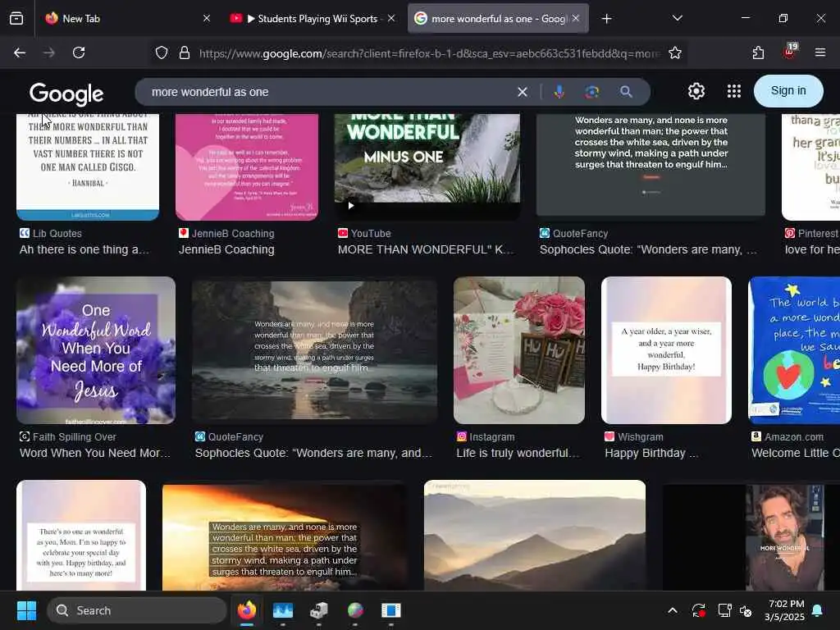Follow Word When You Need More link

(x=95, y=453)
